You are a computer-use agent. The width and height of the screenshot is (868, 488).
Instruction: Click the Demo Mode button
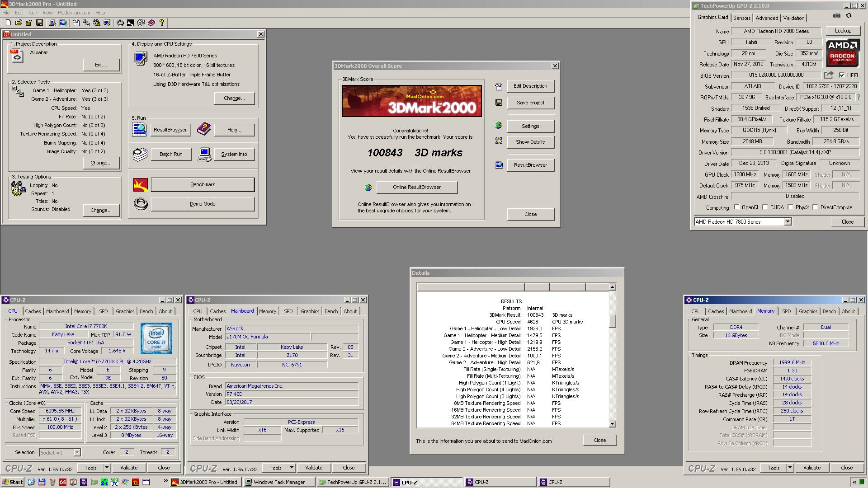(203, 204)
